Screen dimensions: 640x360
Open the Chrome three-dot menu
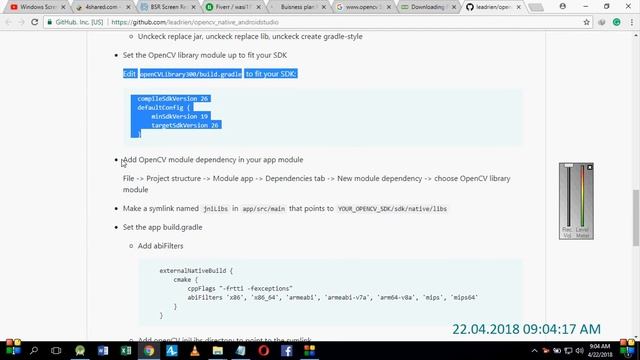click(631, 22)
